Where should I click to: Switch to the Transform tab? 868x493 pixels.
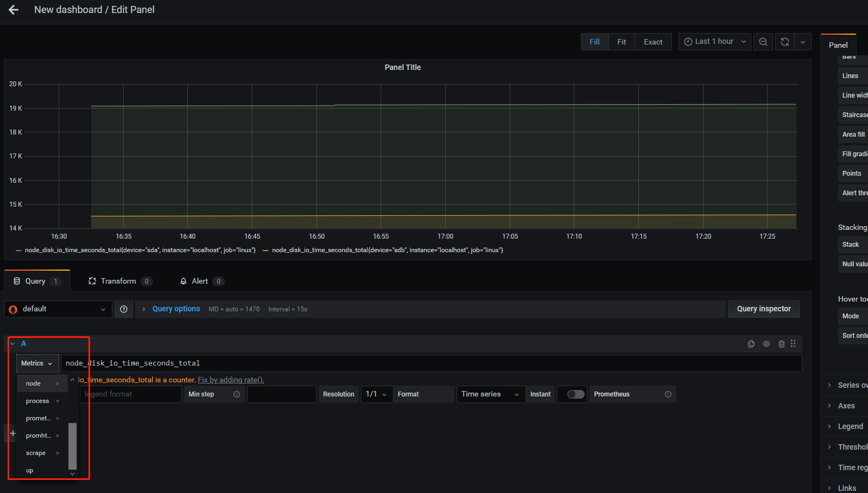(x=120, y=281)
